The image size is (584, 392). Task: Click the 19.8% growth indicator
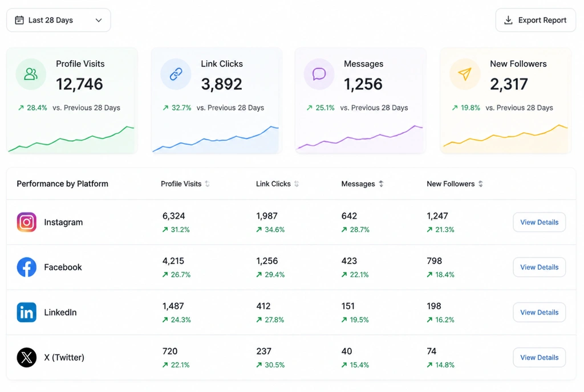(x=466, y=108)
